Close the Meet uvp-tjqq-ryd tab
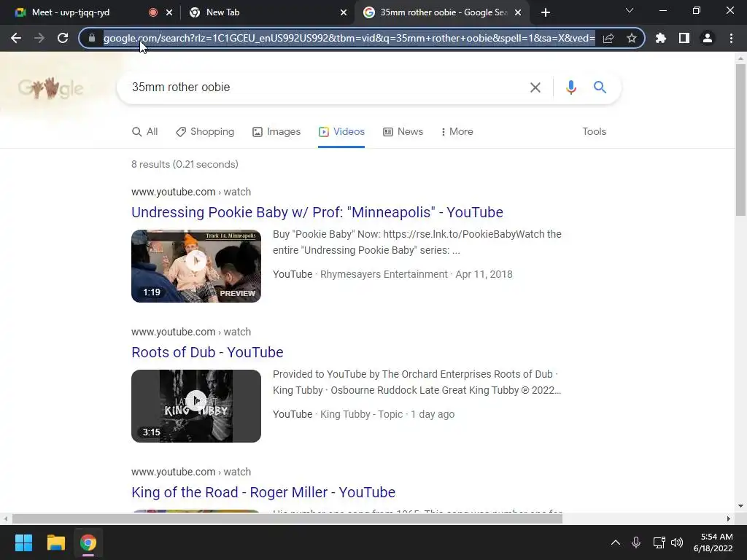Screen dimensions: 747x560 click(169, 12)
